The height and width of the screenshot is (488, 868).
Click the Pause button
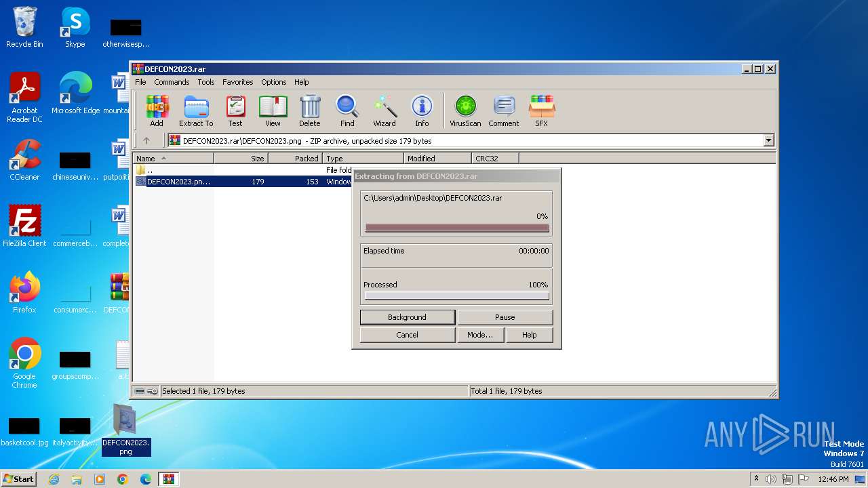(x=505, y=317)
